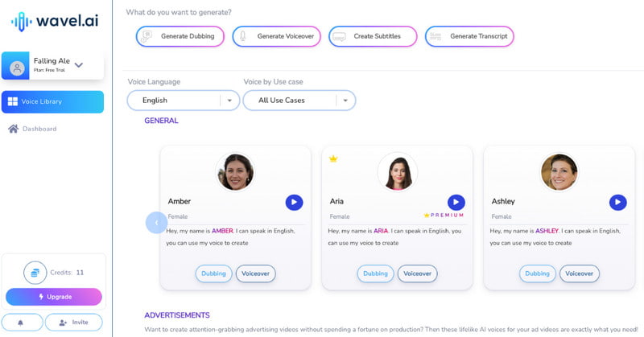Click the Generate Dubbing button
The width and height of the screenshot is (644, 337).
coord(180,36)
